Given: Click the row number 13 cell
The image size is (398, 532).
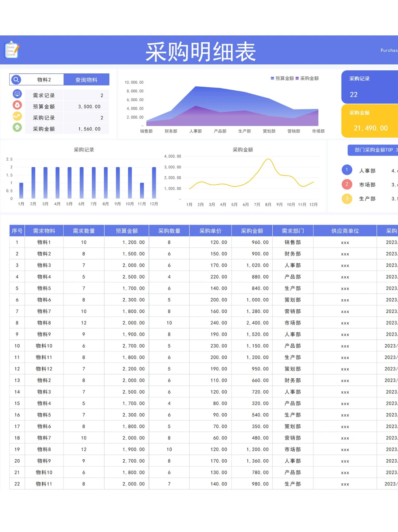Looking at the screenshot, I should pos(17,380).
